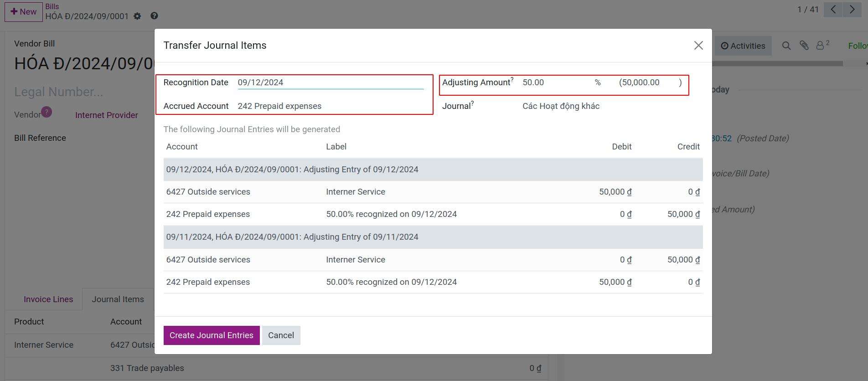This screenshot has height=381, width=868.
Task: Click the Product column header in bill
Action: coord(29,322)
